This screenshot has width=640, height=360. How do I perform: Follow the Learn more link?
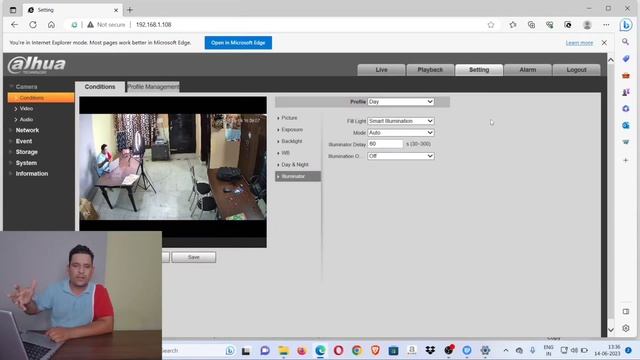579,42
